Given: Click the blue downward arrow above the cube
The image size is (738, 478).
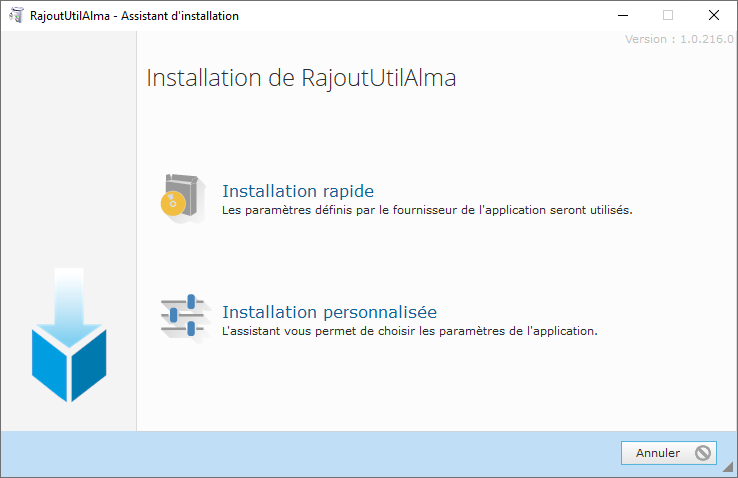Looking at the screenshot, I should [69, 299].
